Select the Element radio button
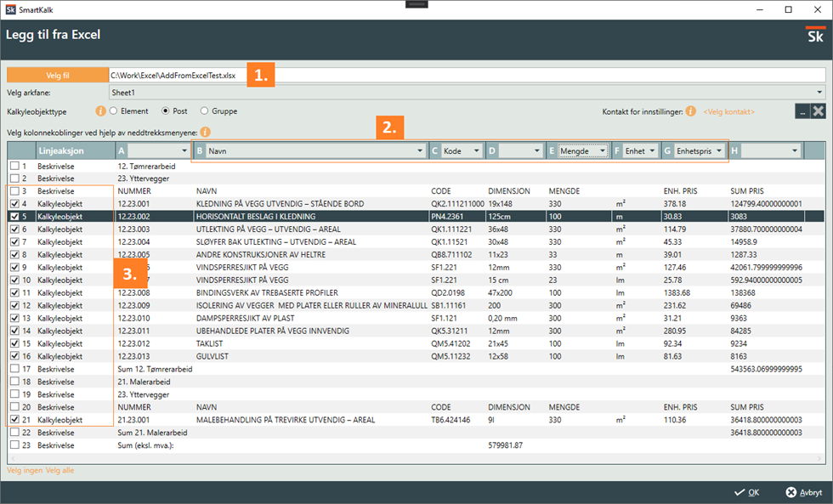The image size is (833, 504). (x=114, y=111)
